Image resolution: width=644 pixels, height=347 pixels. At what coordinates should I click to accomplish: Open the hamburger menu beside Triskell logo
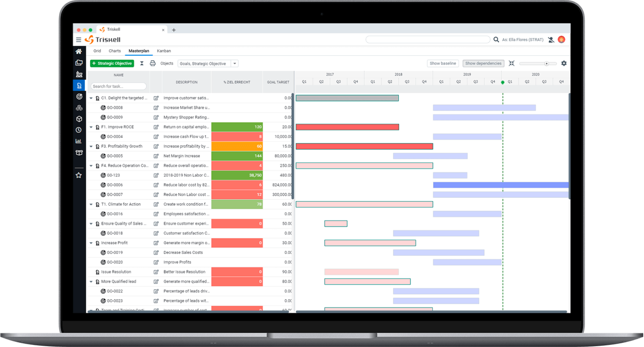pyautogui.click(x=78, y=40)
